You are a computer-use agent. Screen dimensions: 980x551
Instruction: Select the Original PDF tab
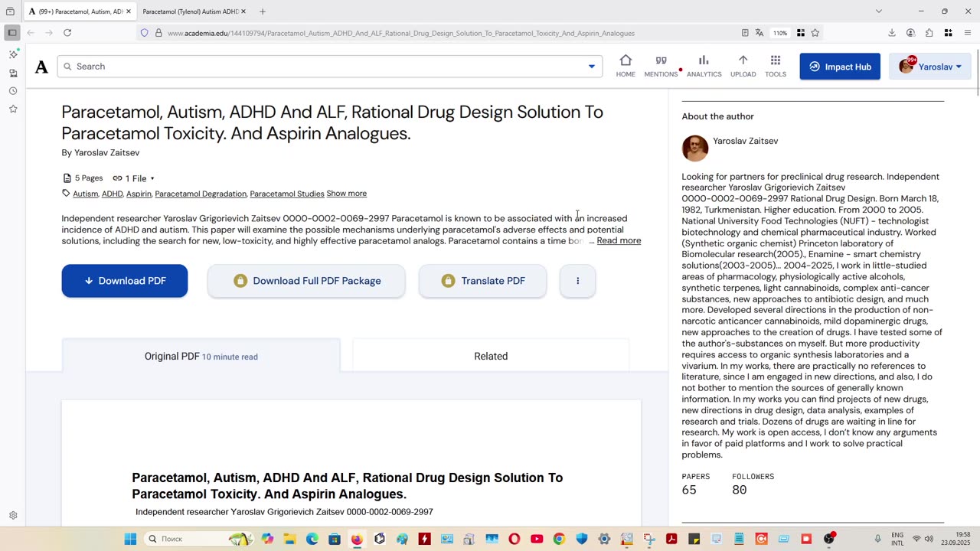pyautogui.click(x=201, y=356)
